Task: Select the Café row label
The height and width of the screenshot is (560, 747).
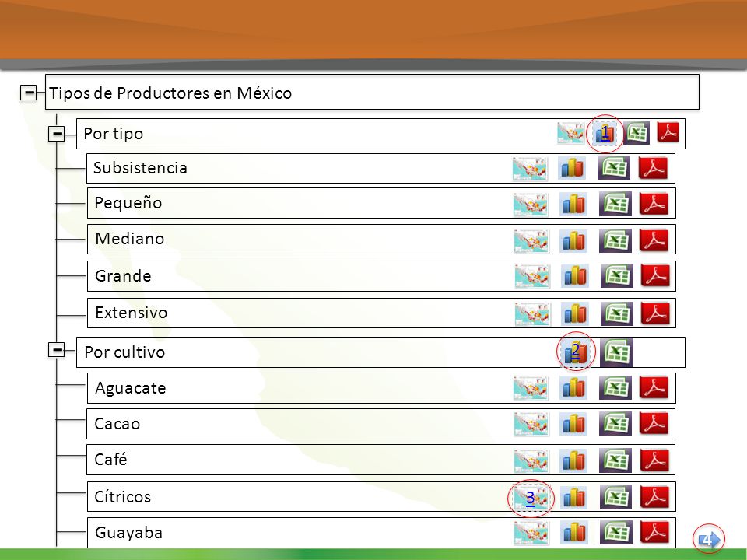Action: (x=110, y=460)
